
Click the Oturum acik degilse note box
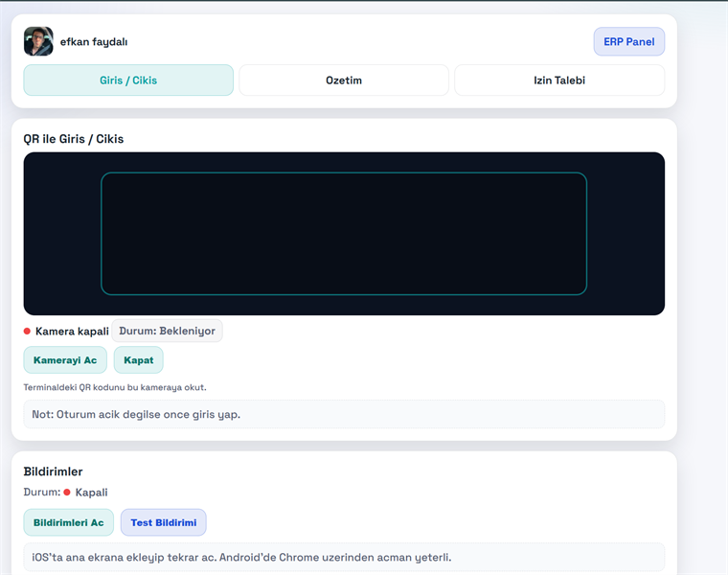[x=344, y=414]
